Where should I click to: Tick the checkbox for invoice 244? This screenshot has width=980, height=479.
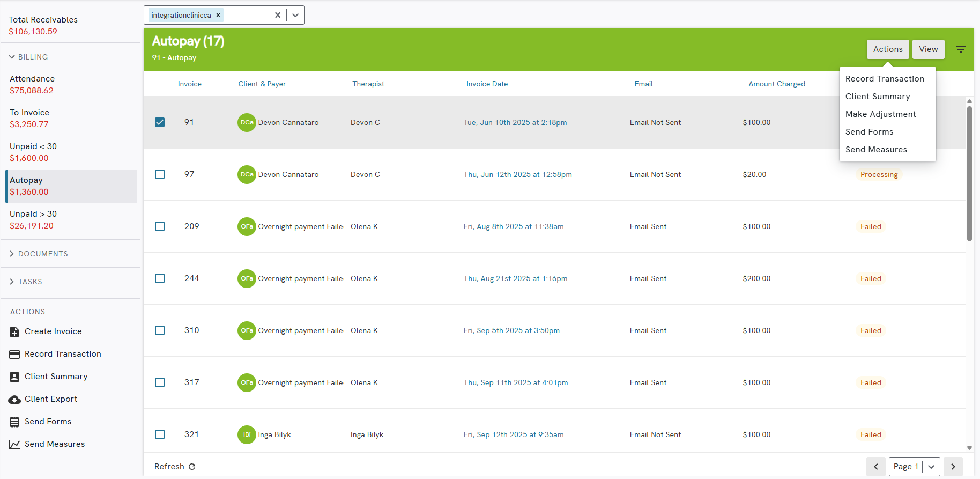[160, 278]
